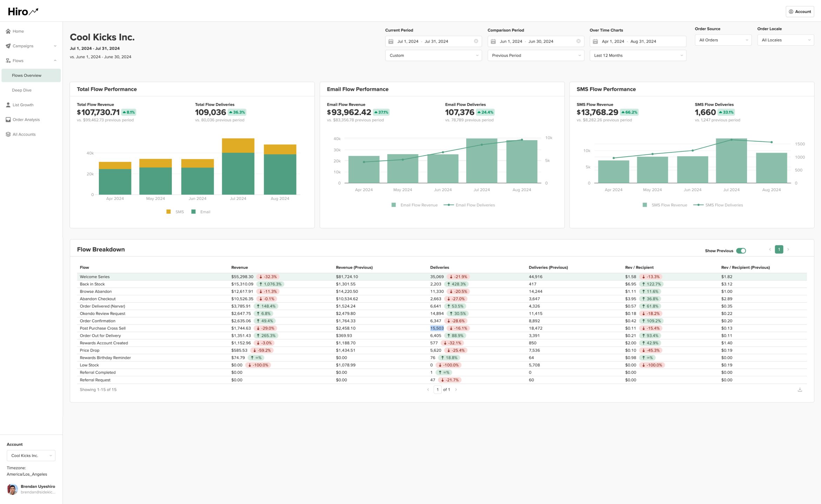Click the Account button top right
Image resolution: width=821 pixels, height=504 pixels.
799,12
